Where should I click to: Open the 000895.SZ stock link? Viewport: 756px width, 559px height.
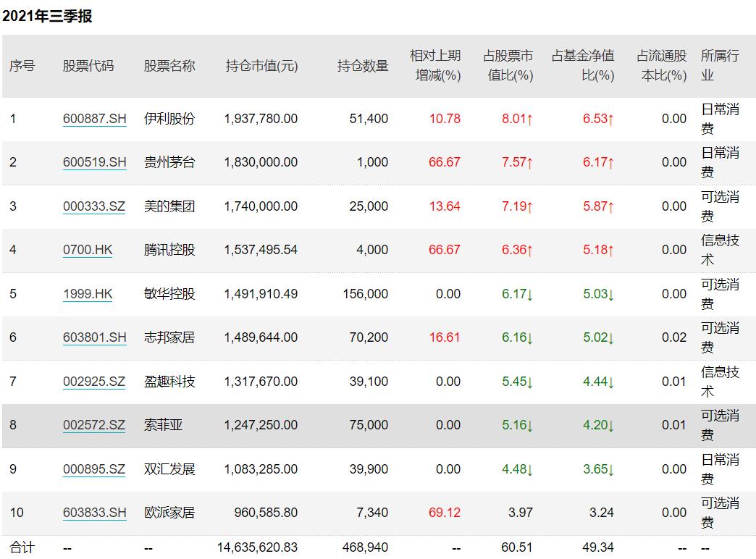(x=94, y=469)
